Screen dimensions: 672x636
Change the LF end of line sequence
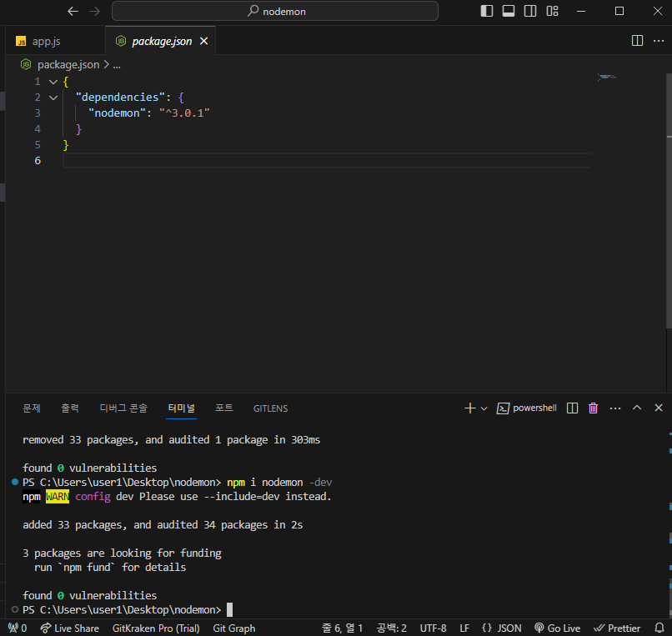tap(464, 628)
